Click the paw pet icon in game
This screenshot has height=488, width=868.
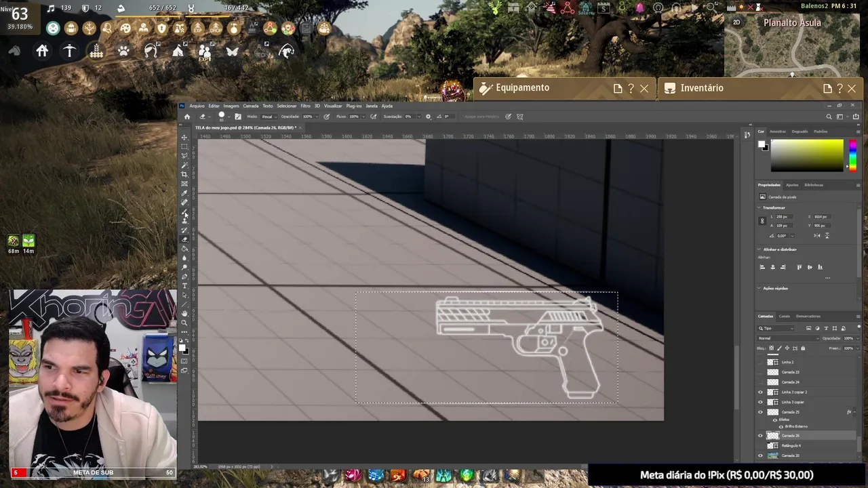(x=123, y=51)
